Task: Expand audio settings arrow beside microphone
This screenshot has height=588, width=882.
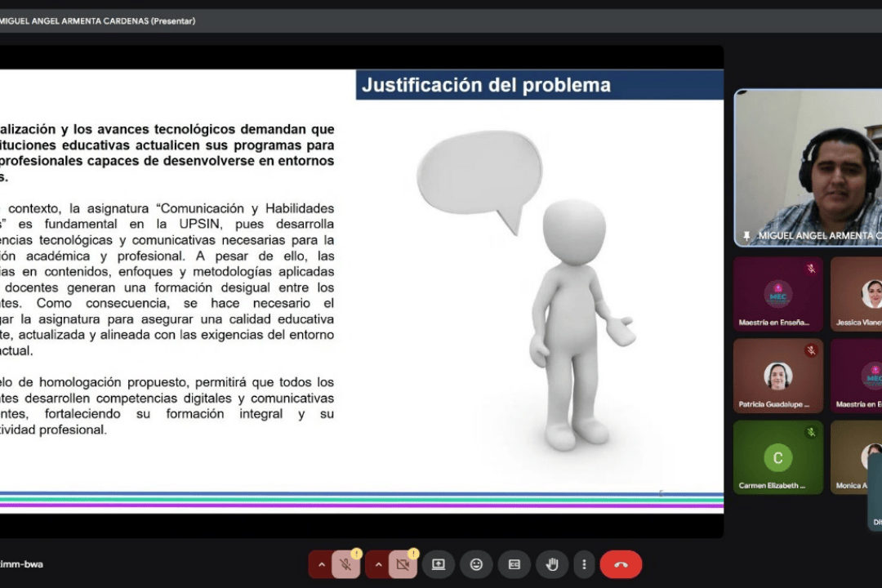Action: (x=321, y=564)
